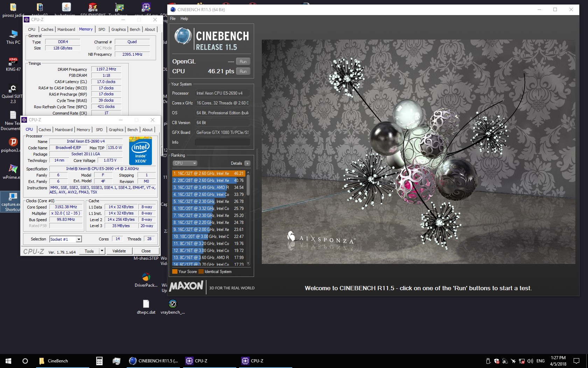Open Mainboard tab in front CPU-Z window
Screen dimensions: 588x368
click(x=64, y=130)
